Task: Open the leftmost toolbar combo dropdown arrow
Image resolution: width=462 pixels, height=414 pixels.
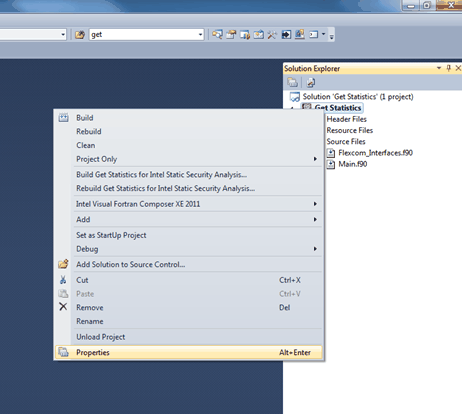Action: click(63, 35)
